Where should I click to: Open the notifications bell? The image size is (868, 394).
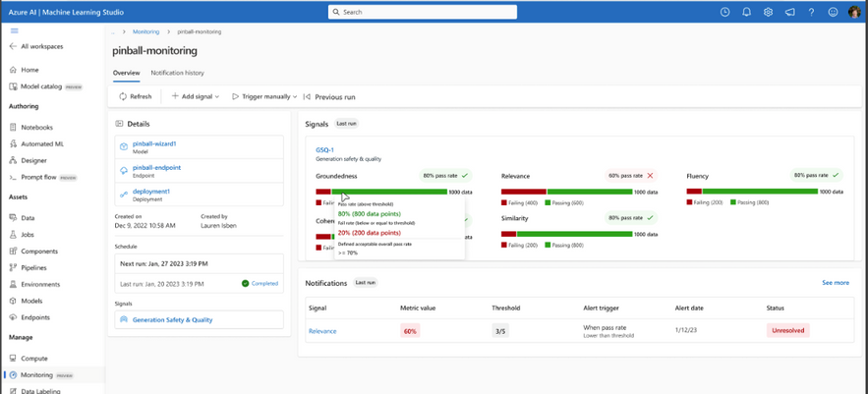click(746, 12)
